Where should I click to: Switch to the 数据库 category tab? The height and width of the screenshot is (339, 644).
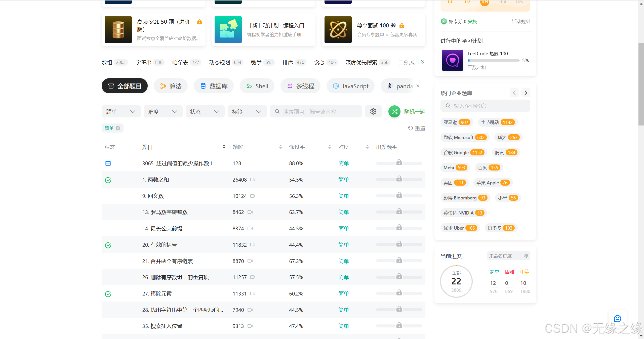tap(214, 86)
